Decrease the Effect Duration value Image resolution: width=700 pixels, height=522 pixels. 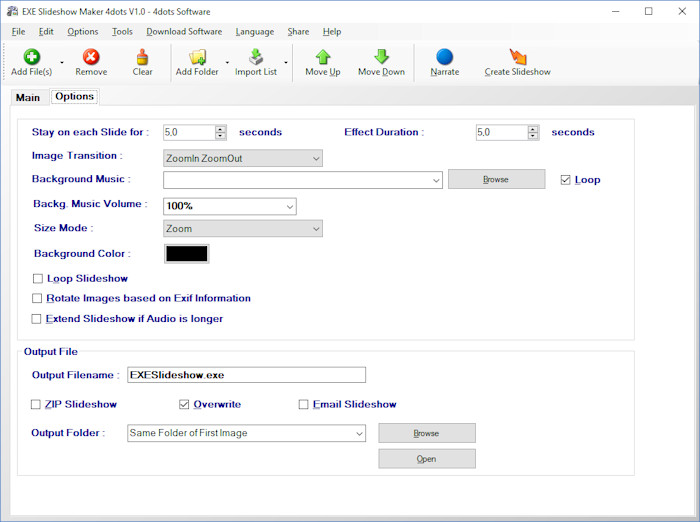(x=533, y=136)
